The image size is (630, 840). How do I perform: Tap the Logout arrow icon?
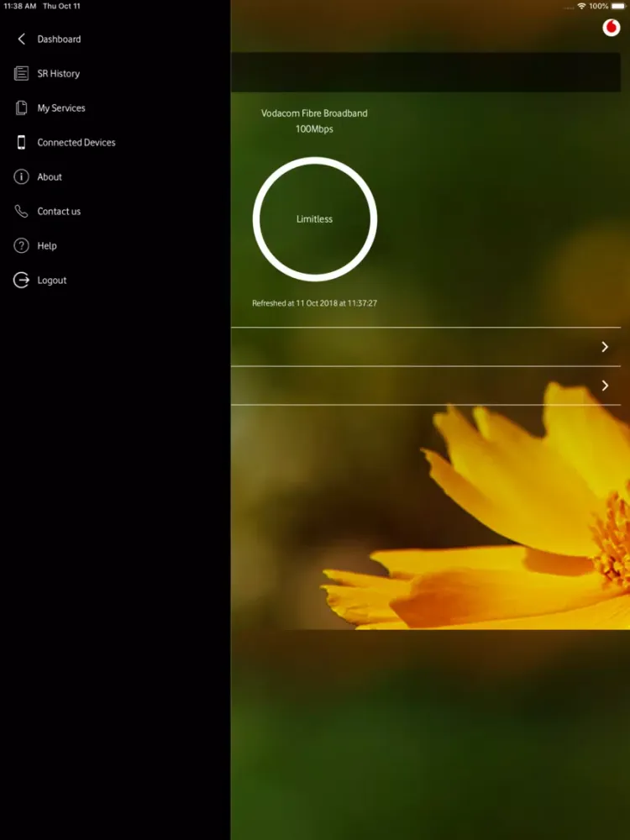[22, 281]
